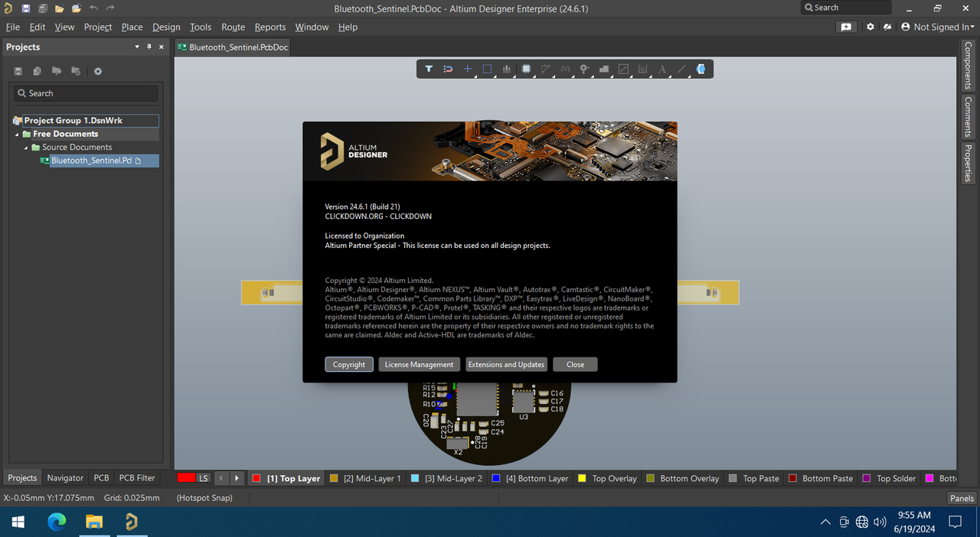This screenshot has height=537, width=980.
Task: Select the Tuning/Length meander tool
Action: pos(565,69)
